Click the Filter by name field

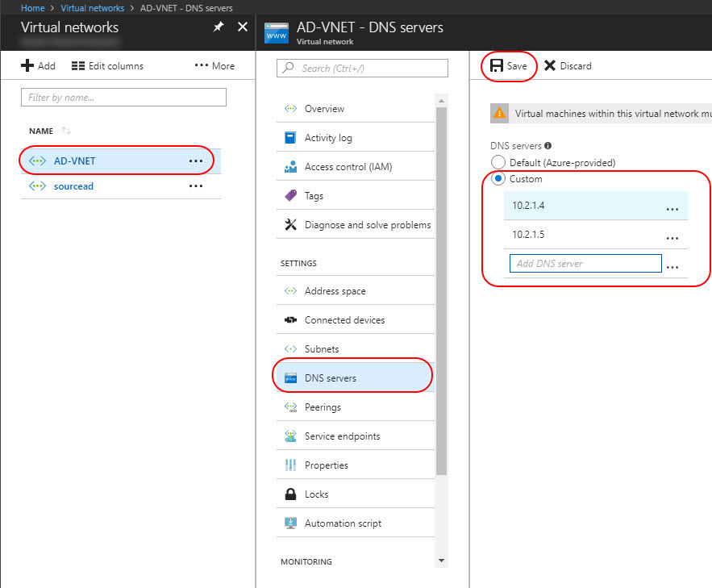pyautogui.click(x=123, y=97)
